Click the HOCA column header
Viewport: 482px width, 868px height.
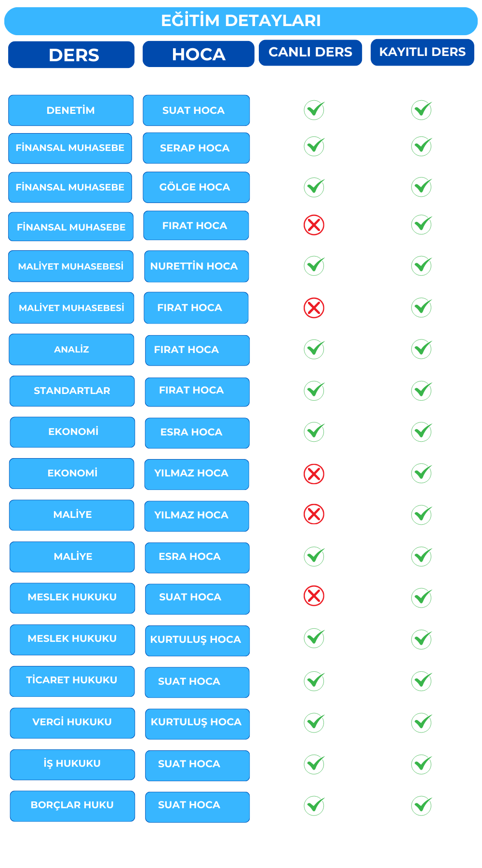pyautogui.click(x=198, y=54)
